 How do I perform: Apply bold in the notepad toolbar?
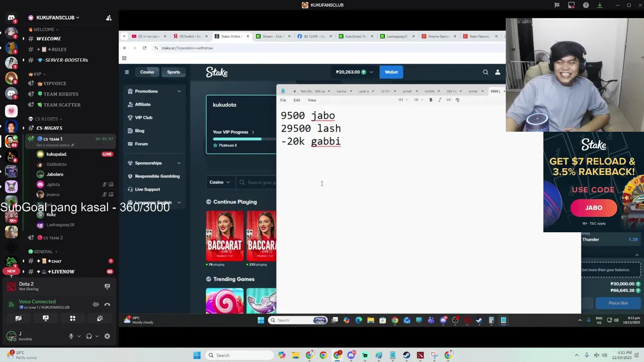pos(431,100)
